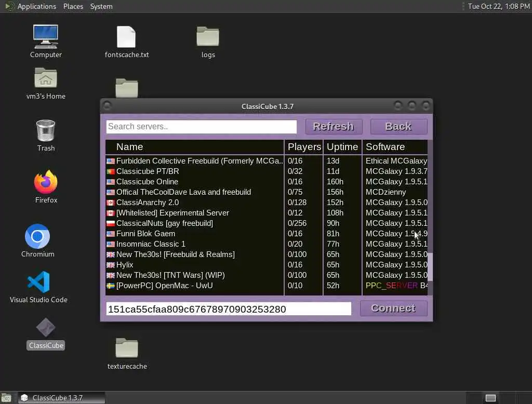
Task: Click Canada flag of ClassiAnarchy 2.0
Action: click(x=111, y=203)
